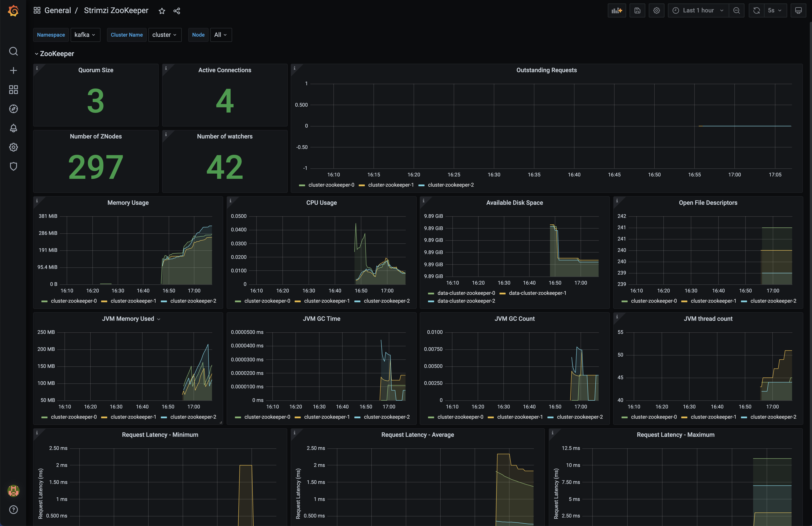Toggle cluster-zookeeper-2 in Open File Descriptors legend
The image size is (812, 526).
[773, 301]
